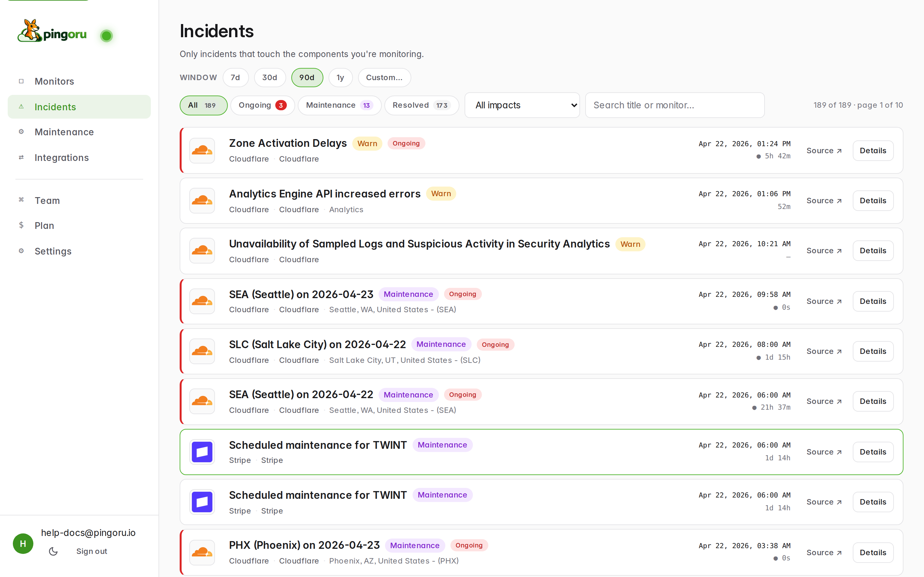Click the Cloudflare icon on Zone Activation Delays
Screen dimensions: 924x577
coord(202,150)
